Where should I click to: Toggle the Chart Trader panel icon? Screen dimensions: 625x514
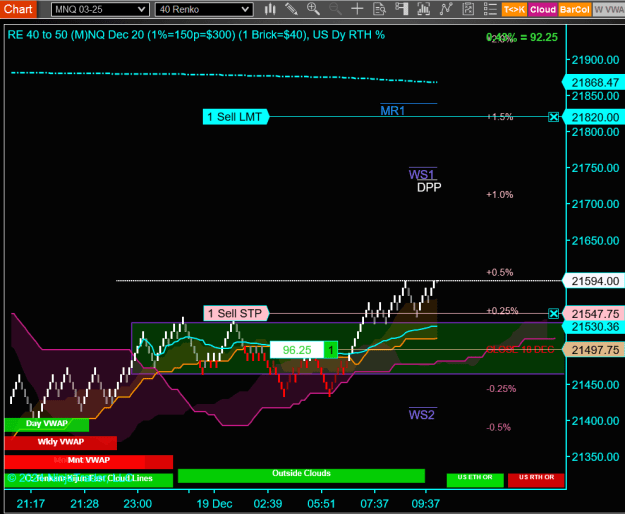(x=402, y=9)
